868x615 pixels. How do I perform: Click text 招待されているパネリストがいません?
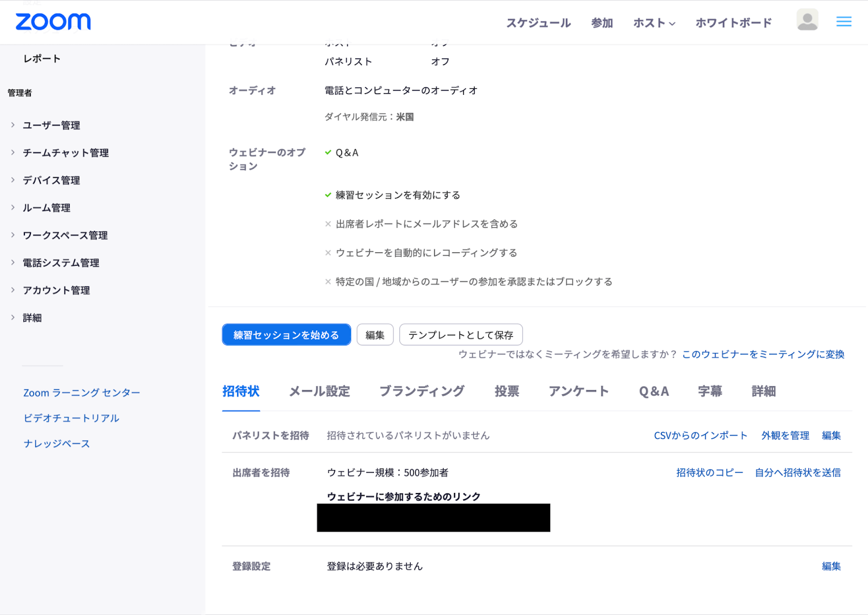coord(408,435)
